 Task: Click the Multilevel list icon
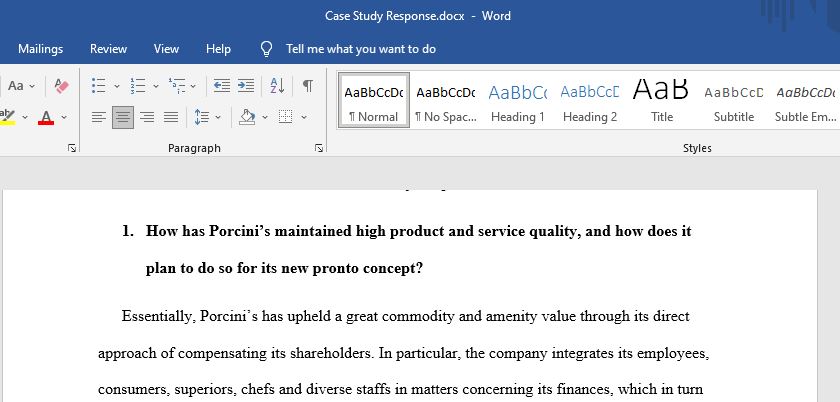click(x=177, y=85)
